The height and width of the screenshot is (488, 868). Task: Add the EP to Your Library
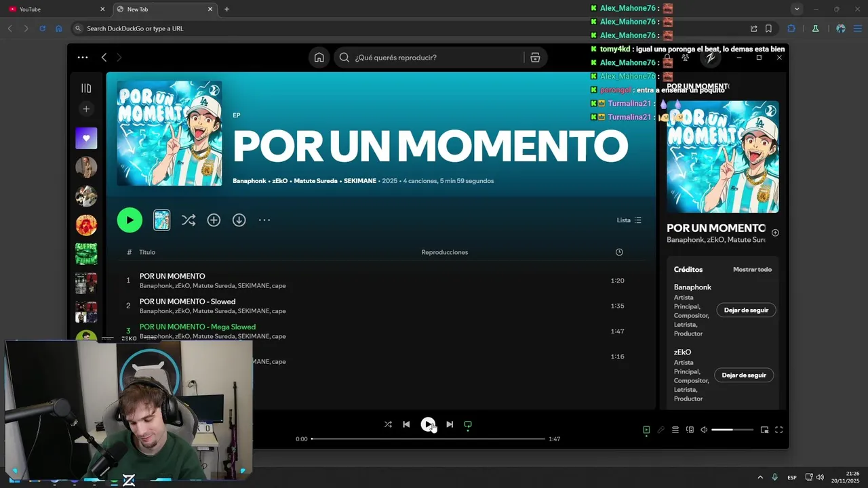(214, 220)
